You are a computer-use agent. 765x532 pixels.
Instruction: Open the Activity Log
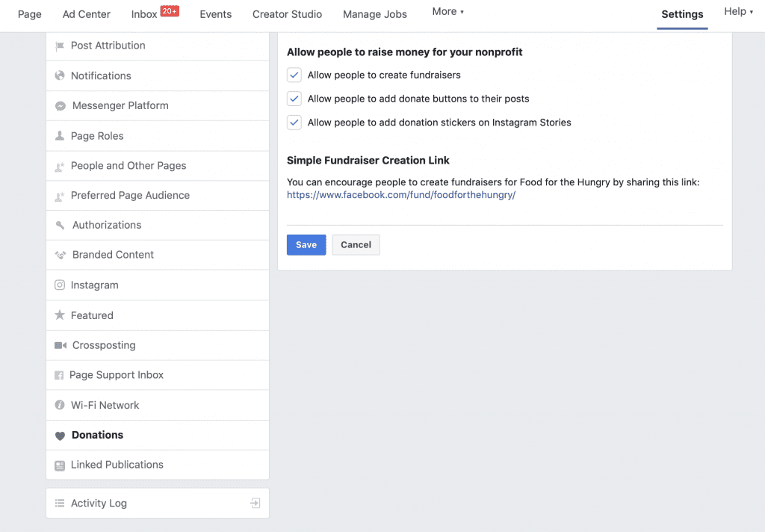[158, 503]
